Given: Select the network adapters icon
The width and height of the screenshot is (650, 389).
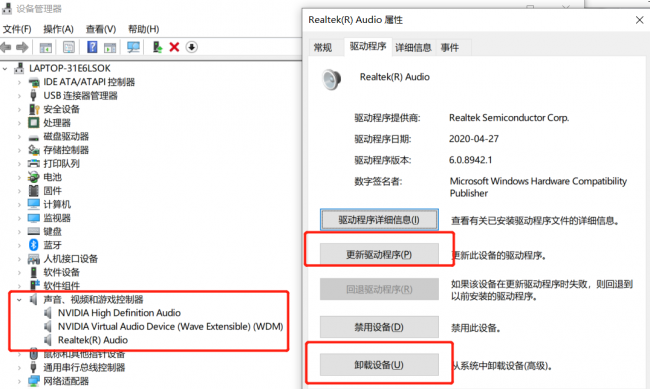Looking at the screenshot, I should click(x=34, y=381).
